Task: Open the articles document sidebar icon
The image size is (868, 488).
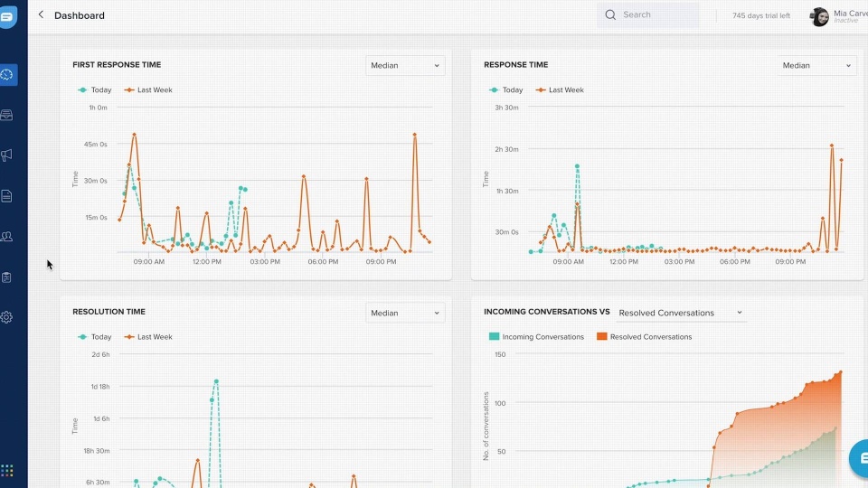Action: click(x=6, y=196)
